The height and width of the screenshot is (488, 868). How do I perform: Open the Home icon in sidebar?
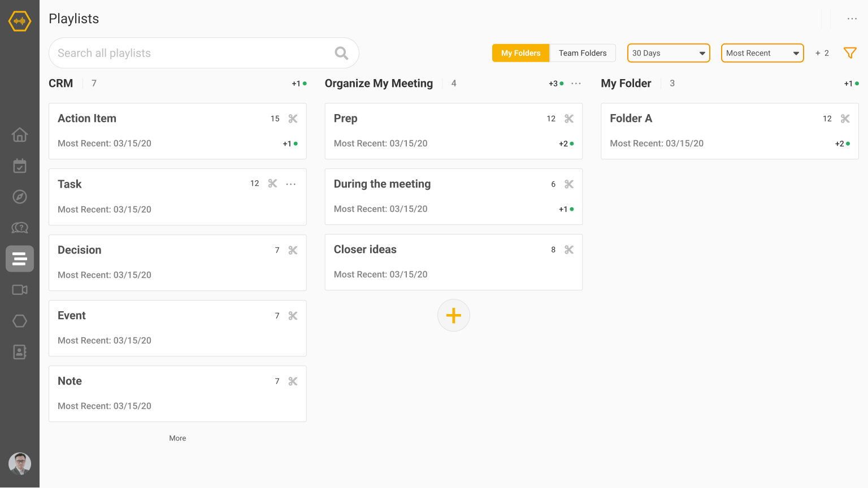pos(20,135)
